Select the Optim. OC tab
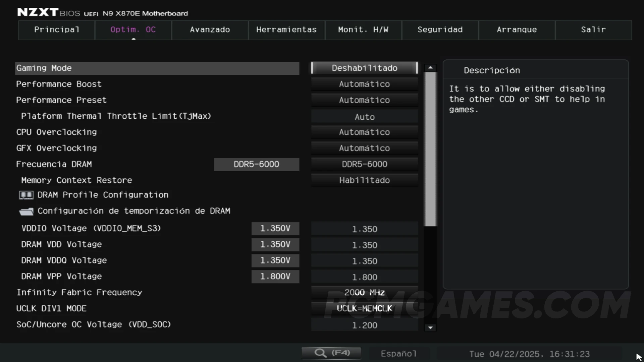Viewport: 644px width, 362px height. [x=133, y=30]
